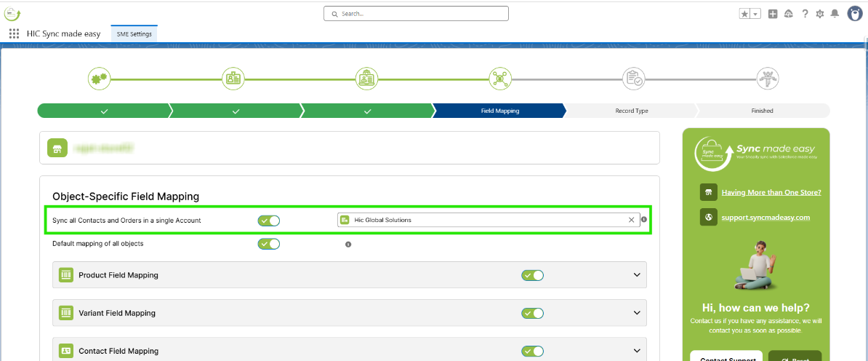Image resolution: width=868 pixels, height=361 pixels.
Task: Go to the third completed path stage
Action: [x=368, y=111]
